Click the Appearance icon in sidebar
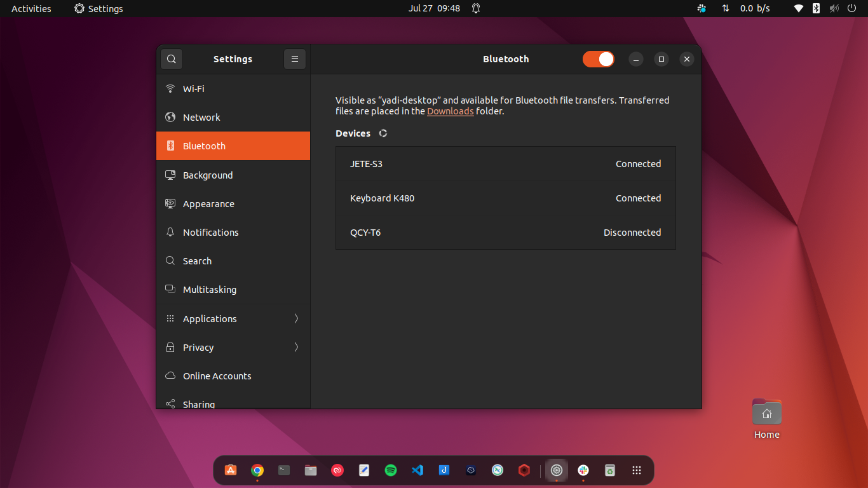 (x=170, y=204)
